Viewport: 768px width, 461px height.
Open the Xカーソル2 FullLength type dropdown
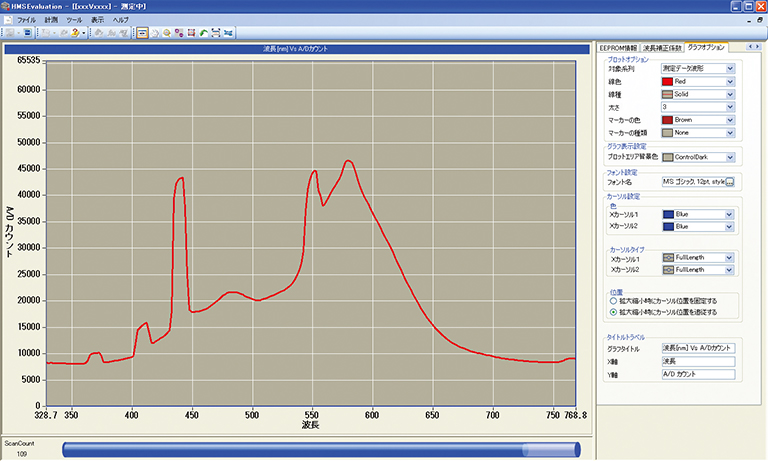[729, 270]
